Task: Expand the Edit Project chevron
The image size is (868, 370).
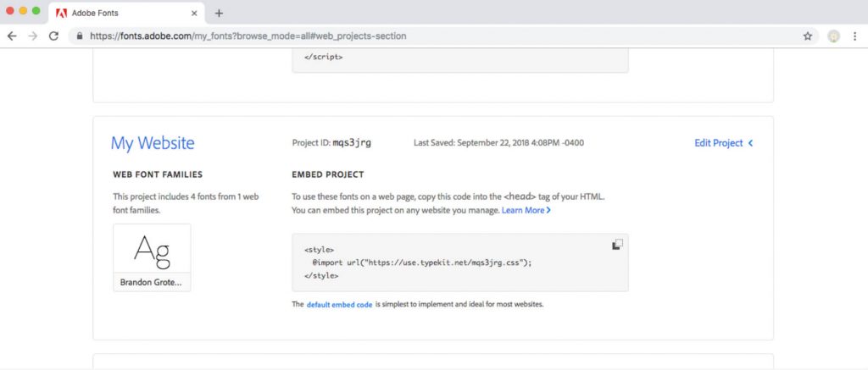Action: (x=751, y=143)
